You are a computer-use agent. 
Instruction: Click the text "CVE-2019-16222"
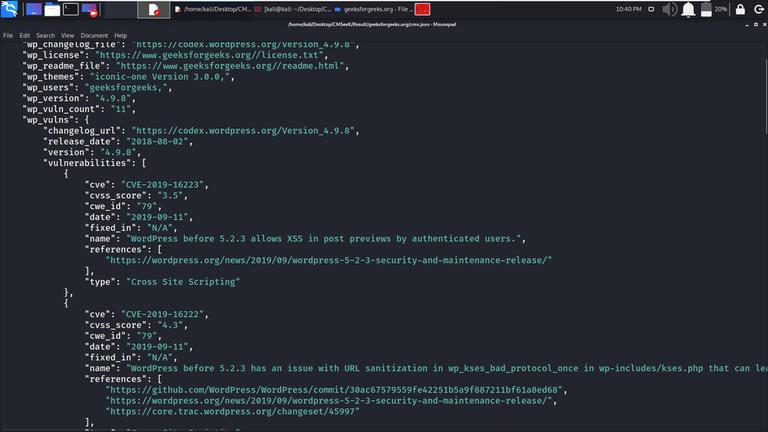click(x=162, y=314)
